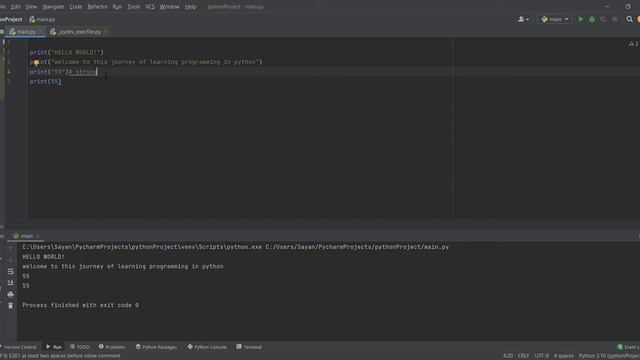The width and height of the screenshot is (640, 360).
Task: Click the soft-wrap icon in Run panel
Action: (x=11, y=271)
